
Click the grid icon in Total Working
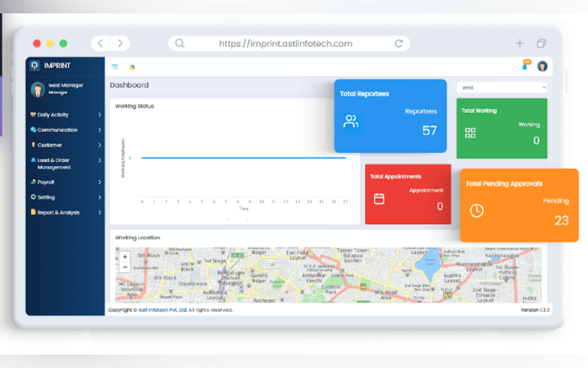pyautogui.click(x=470, y=133)
